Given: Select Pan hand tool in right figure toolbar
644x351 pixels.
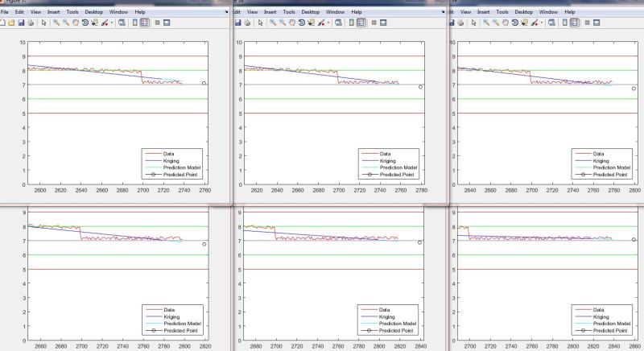Looking at the screenshot, I should pyautogui.click(x=506, y=23).
